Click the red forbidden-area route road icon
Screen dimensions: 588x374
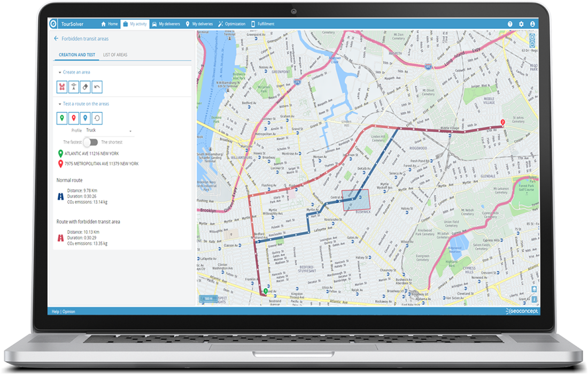pyautogui.click(x=60, y=238)
